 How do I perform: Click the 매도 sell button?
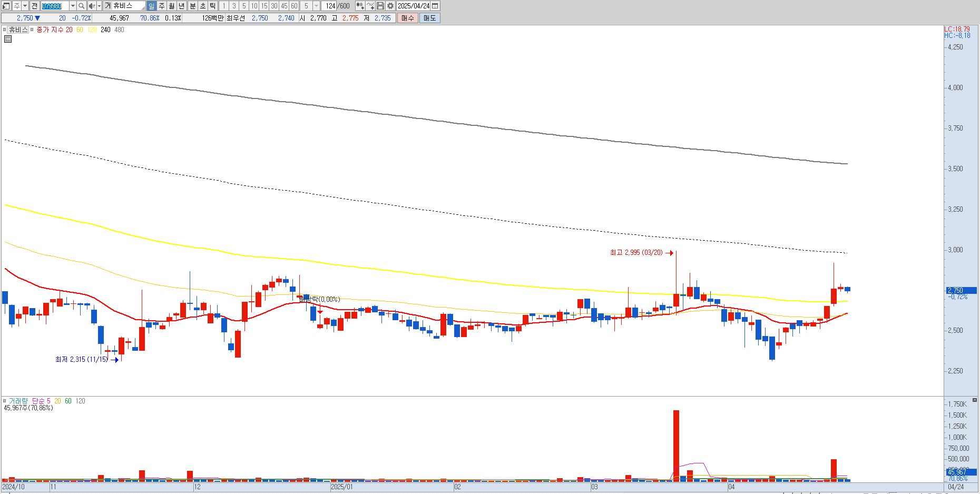pyautogui.click(x=430, y=18)
